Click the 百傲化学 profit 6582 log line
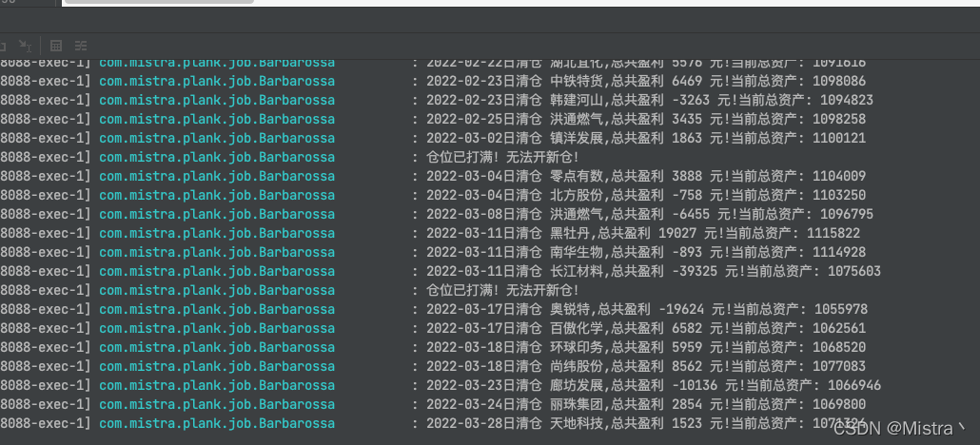 click(x=433, y=328)
